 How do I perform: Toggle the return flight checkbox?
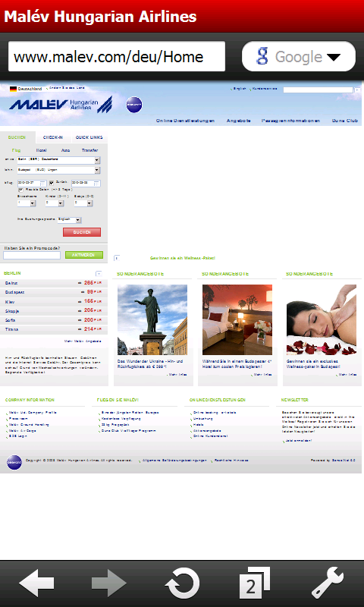point(52,183)
